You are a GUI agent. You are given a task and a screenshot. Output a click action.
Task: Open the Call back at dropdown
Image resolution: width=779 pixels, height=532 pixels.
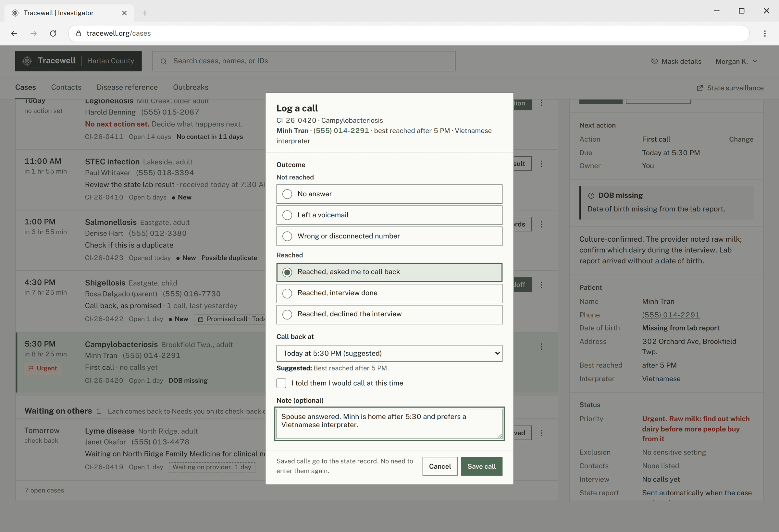[389, 354]
